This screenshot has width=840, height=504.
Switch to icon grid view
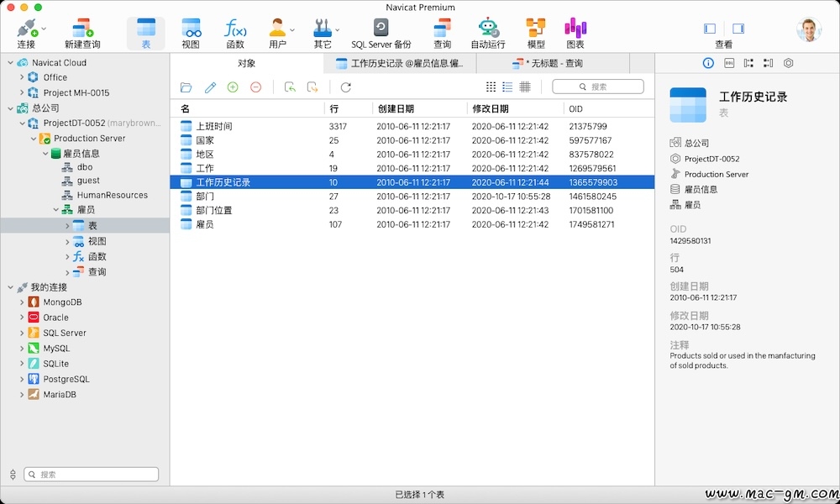click(x=491, y=87)
